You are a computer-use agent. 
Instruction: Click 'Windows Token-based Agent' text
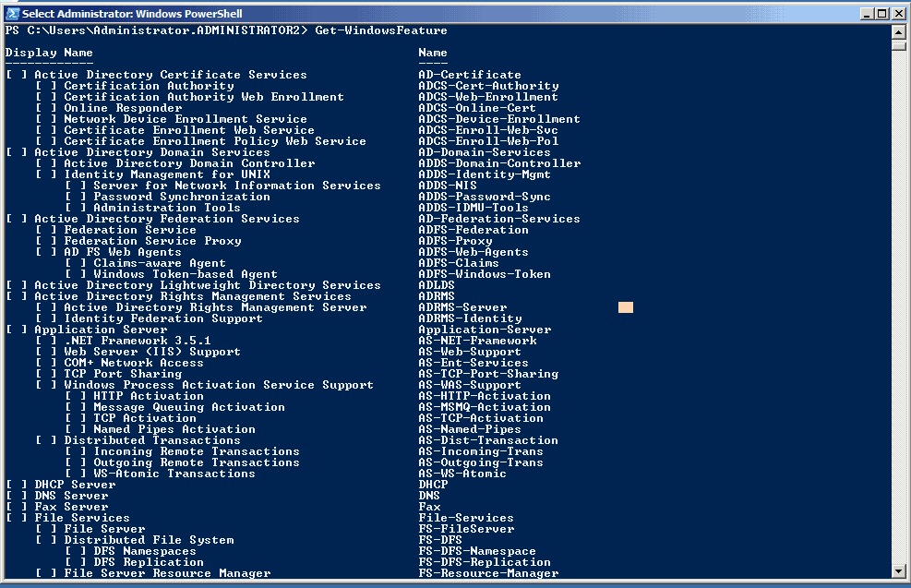pos(186,274)
